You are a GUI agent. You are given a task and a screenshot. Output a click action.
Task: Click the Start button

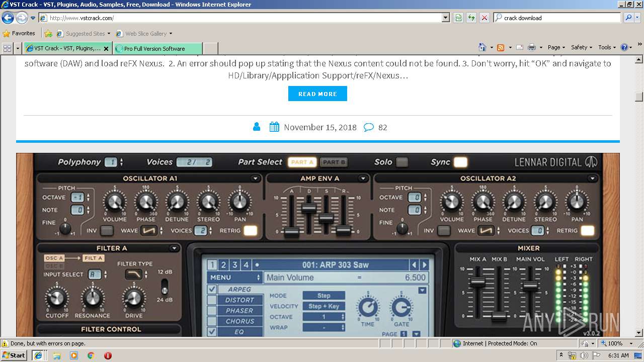14,355
